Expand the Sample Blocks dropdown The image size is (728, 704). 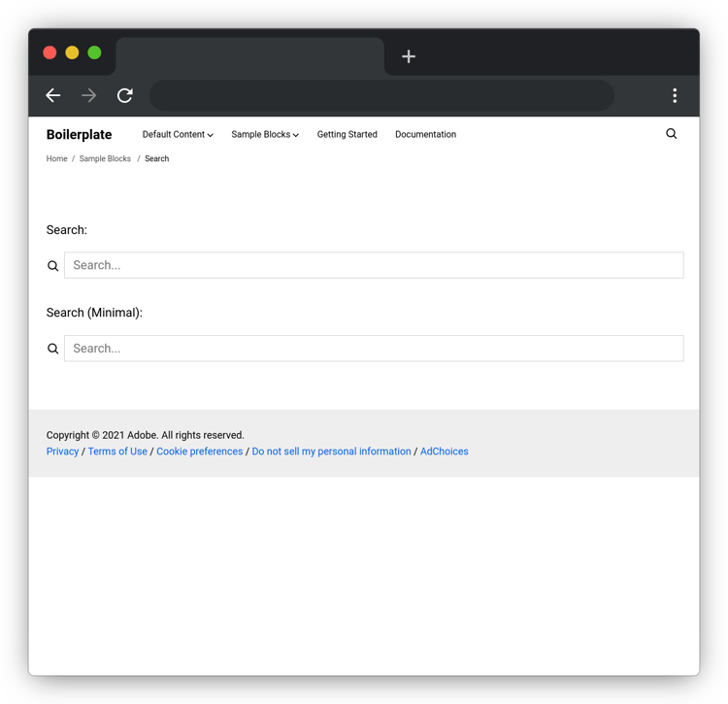(x=265, y=134)
